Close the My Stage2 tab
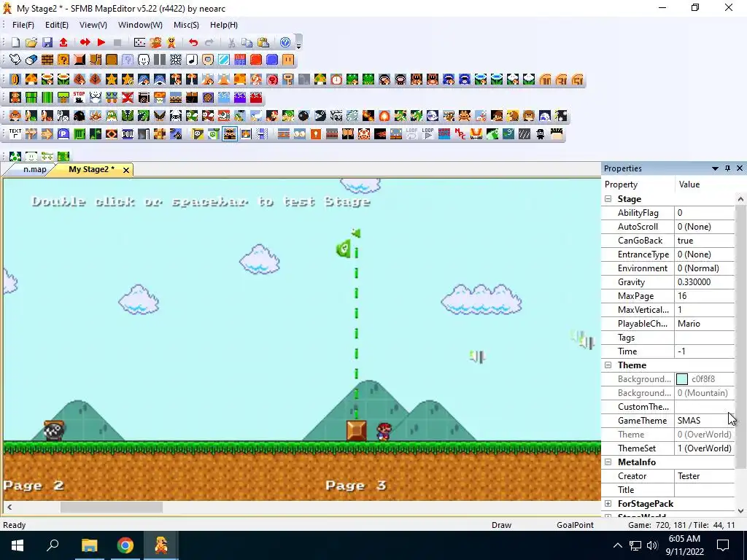 point(125,170)
